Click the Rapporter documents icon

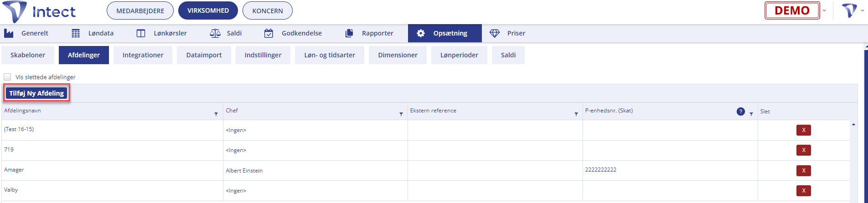tap(350, 33)
